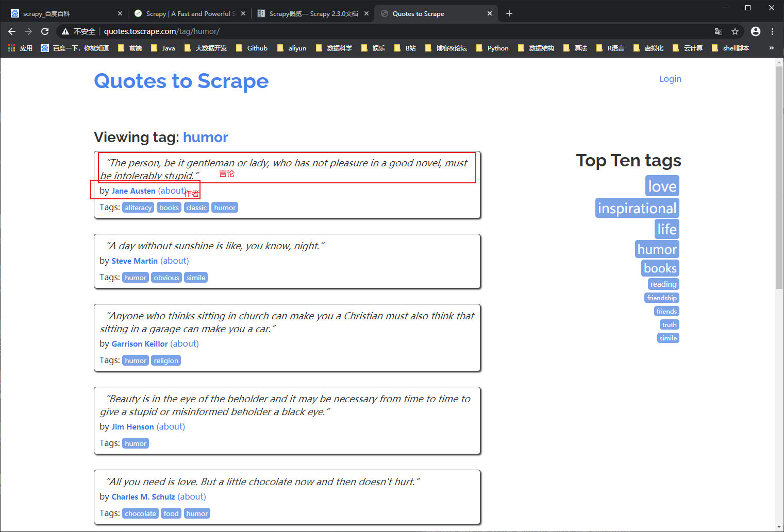Click the humor tag on Jim Henson quote
This screenshot has width=784, height=532.
pyautogui.click(x=136, y=443)
